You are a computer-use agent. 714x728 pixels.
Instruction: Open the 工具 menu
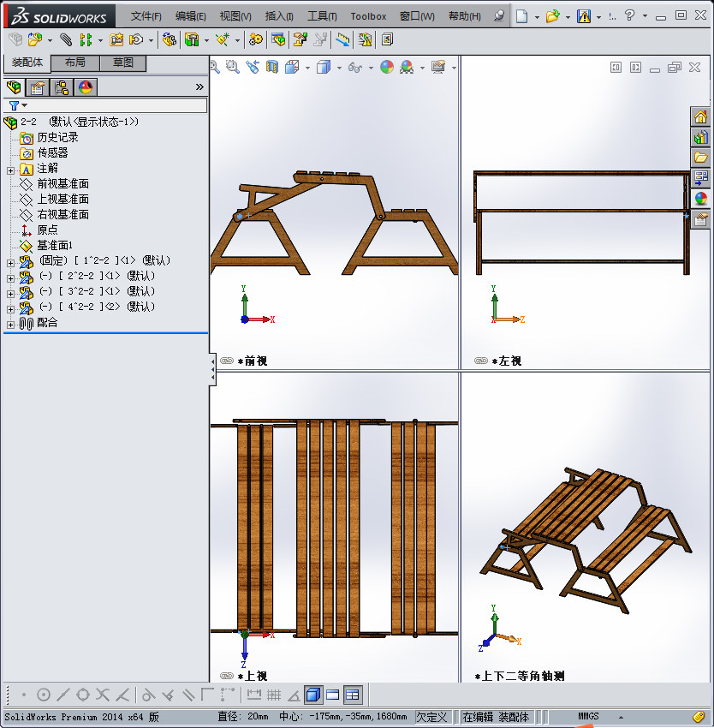tap(321, 15)
